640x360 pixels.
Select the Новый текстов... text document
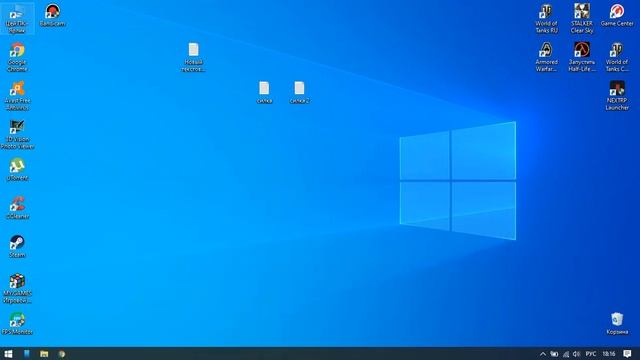point(193,57)
